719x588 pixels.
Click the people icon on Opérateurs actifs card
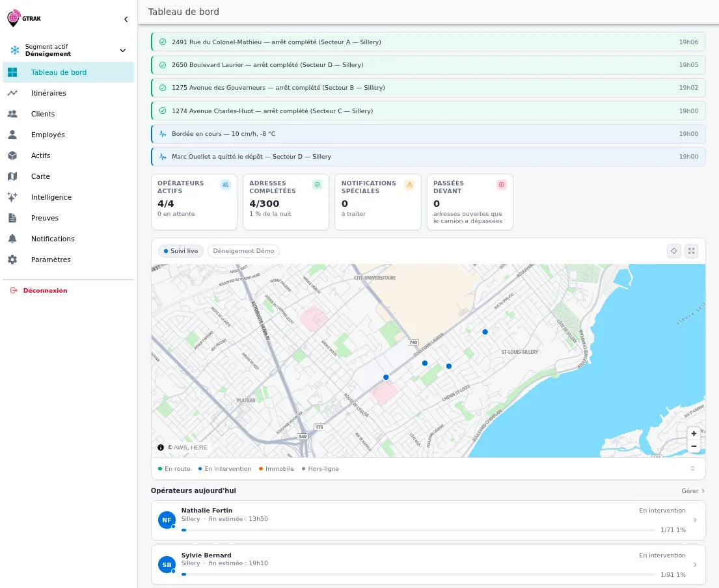pyautogui.click(x=225, y=185)
